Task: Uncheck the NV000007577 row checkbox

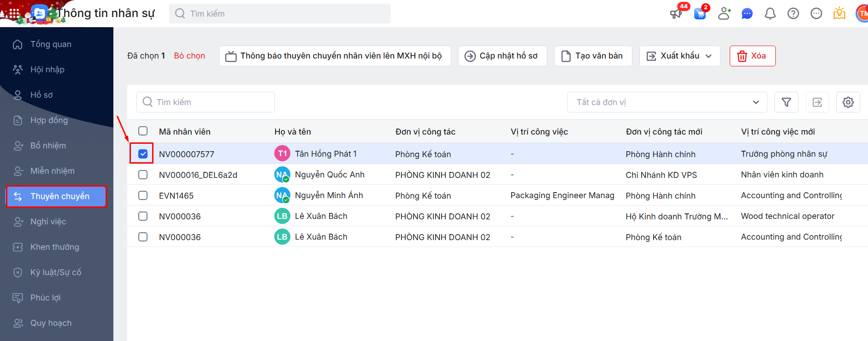Action: pos(143,154)
